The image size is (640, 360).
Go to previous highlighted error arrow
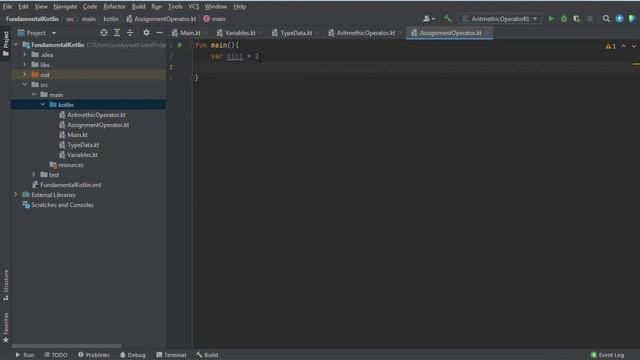pyautogui.click(x=623, y=46)
